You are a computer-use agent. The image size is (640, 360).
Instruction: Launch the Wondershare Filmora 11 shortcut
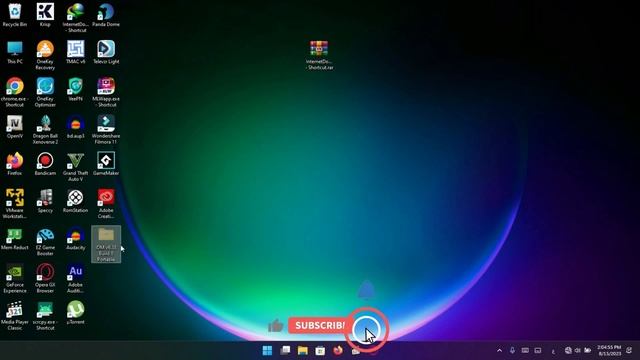[106, 129]
